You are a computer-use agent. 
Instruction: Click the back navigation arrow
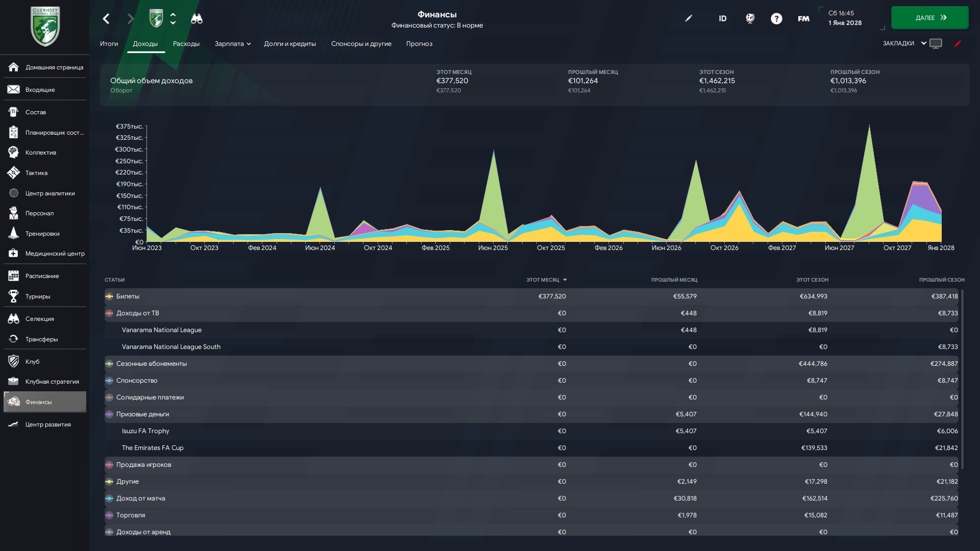pyautogui.click(x=106, y=19)
